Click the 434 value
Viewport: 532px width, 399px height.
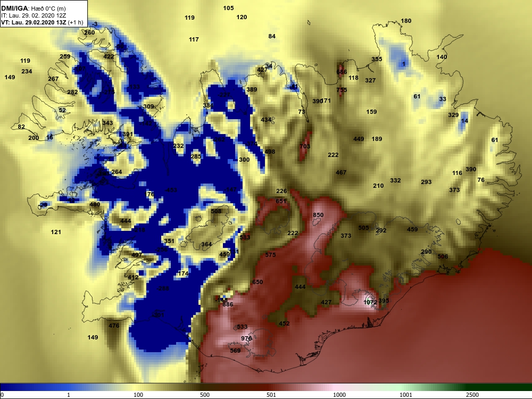[266, 120]
